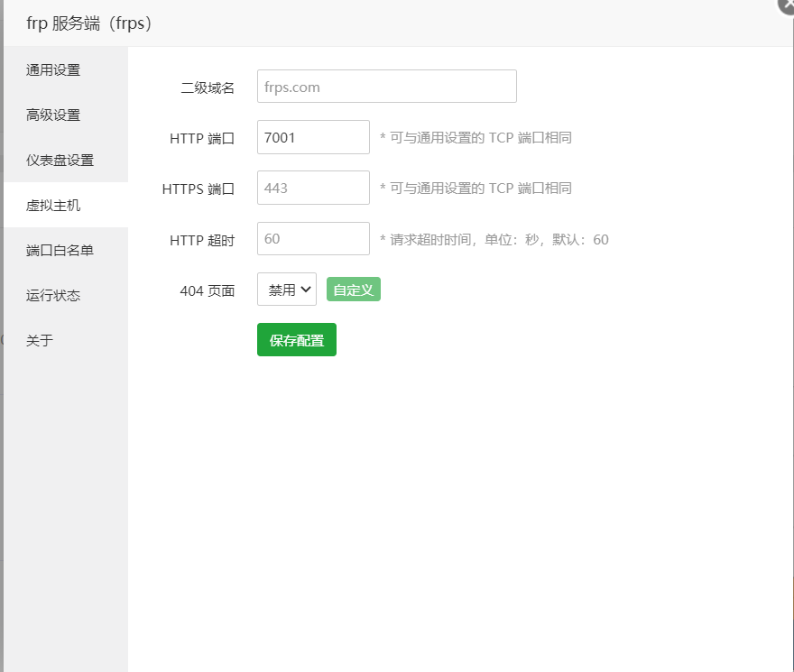Image resolution: width=794 pixels, height=672 pixels.
Task: Click the HTTP 超时 hint text
Action: tap(494, 240)
